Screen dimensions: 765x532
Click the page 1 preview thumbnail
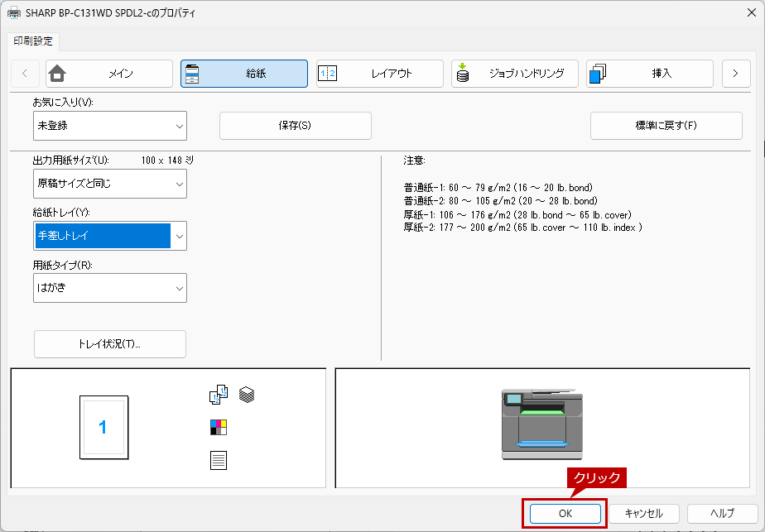(103, 427)
